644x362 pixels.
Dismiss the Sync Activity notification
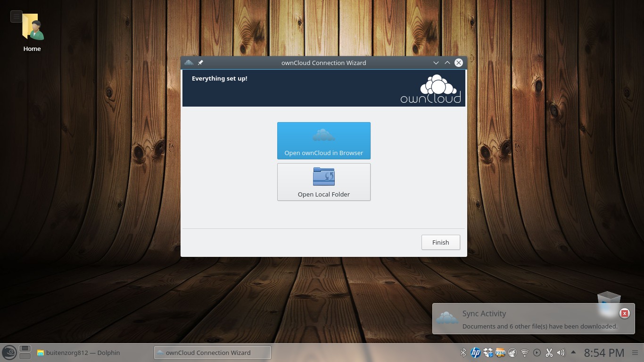[625, 313]
